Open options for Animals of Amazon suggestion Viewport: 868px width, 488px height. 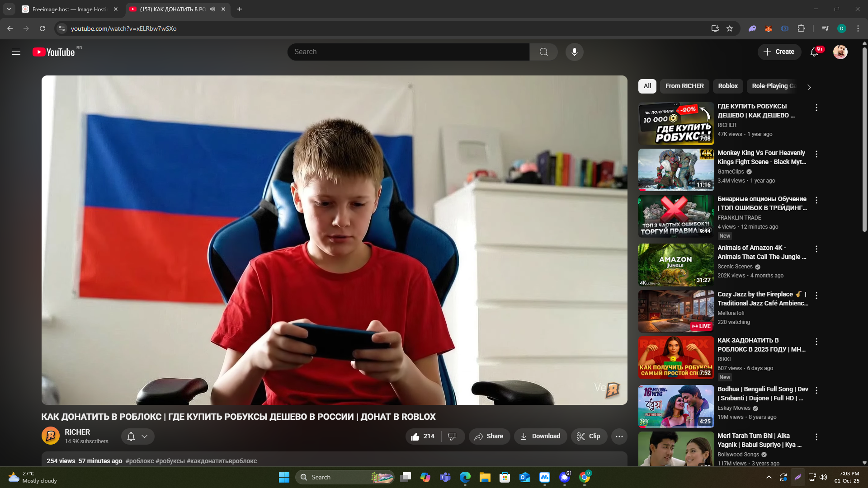click(x=816, y=249)
